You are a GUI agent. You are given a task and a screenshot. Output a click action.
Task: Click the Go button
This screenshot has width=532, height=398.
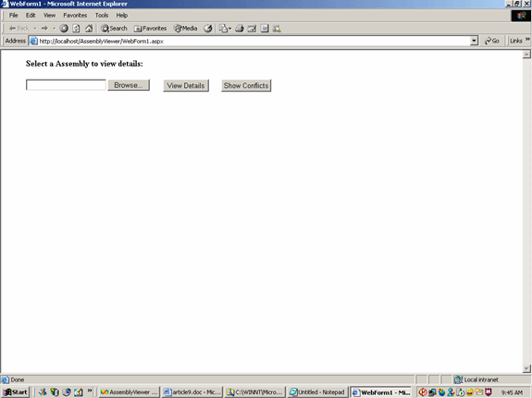pyautogui.click(x=491, y=41)
